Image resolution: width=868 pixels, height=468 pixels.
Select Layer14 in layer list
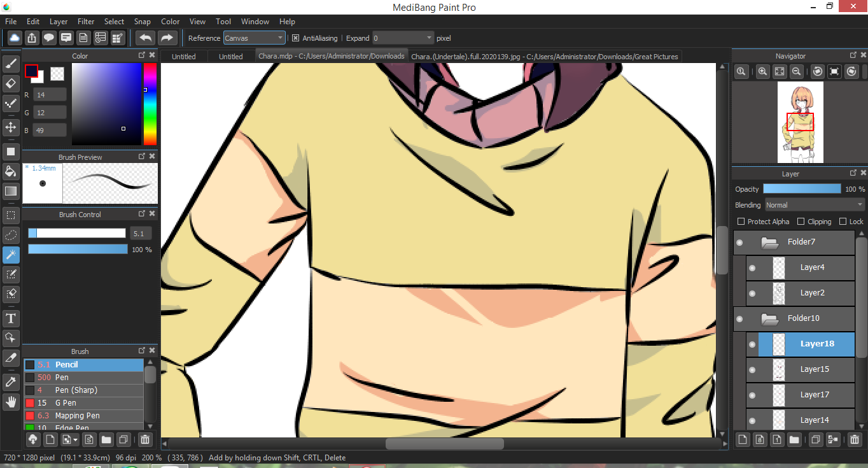coord(801,420)
